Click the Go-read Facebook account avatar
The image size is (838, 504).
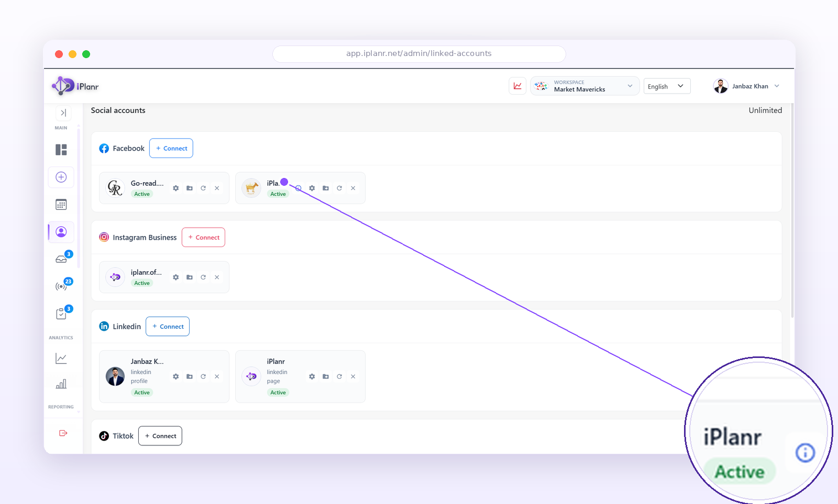point(115,188)
